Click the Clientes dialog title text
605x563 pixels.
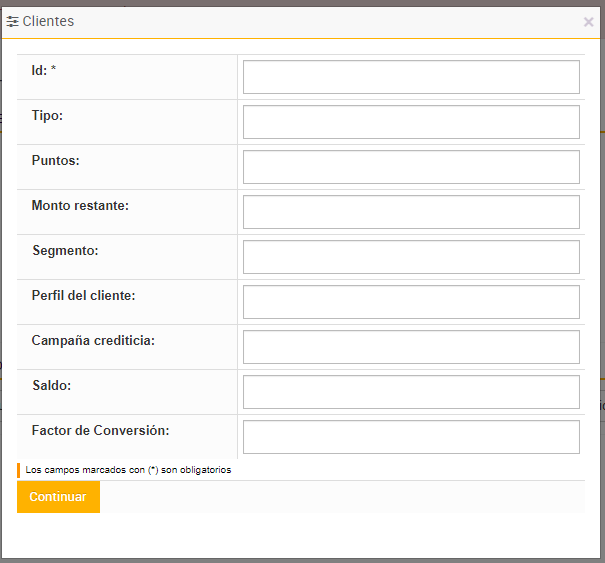tap(48, 21)
